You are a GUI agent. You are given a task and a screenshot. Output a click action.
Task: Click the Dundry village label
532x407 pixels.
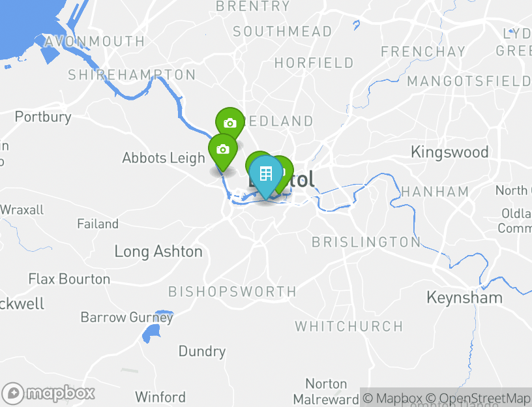[202, 352]
